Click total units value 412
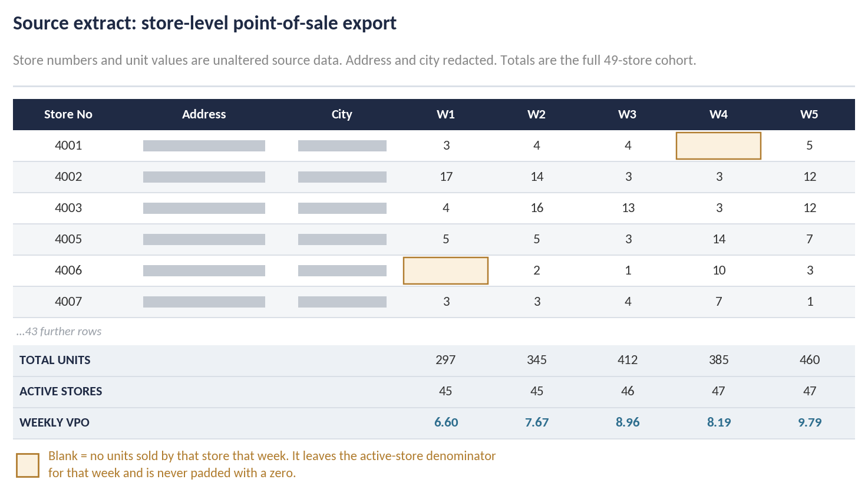This screenshot has height=499, width=868. [x=628, y=360]
